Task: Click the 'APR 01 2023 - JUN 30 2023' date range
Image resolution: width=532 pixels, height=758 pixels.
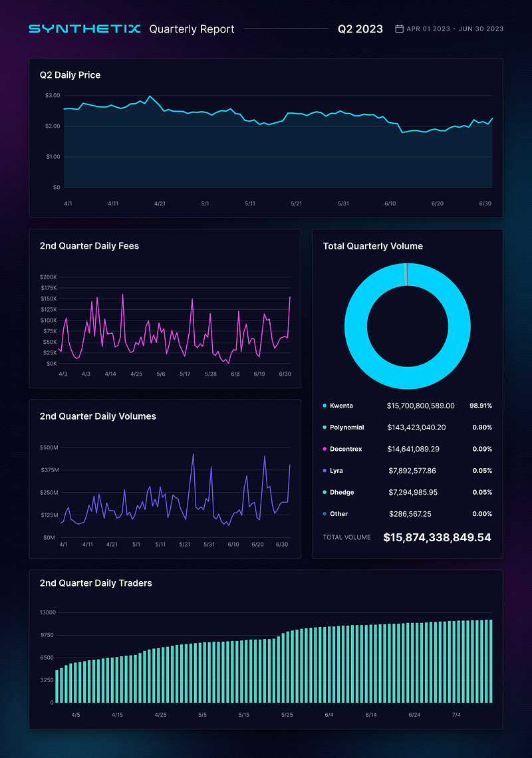Action: tap(455, 29)
